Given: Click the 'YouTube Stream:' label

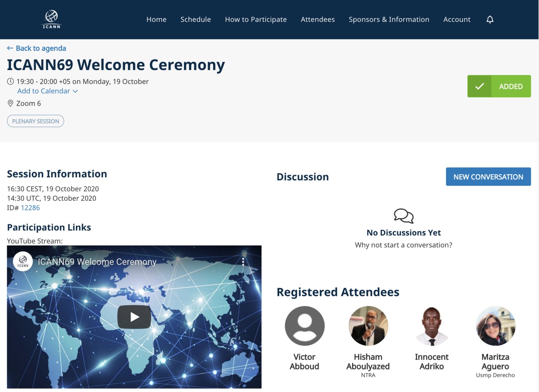Looking at the screenshot, I should [x=35, y=241].
